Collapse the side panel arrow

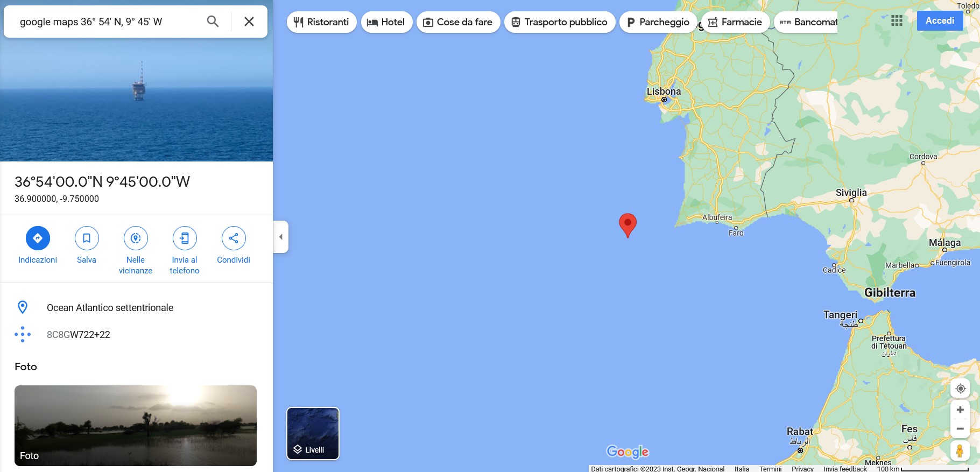[x=281, y=237]
